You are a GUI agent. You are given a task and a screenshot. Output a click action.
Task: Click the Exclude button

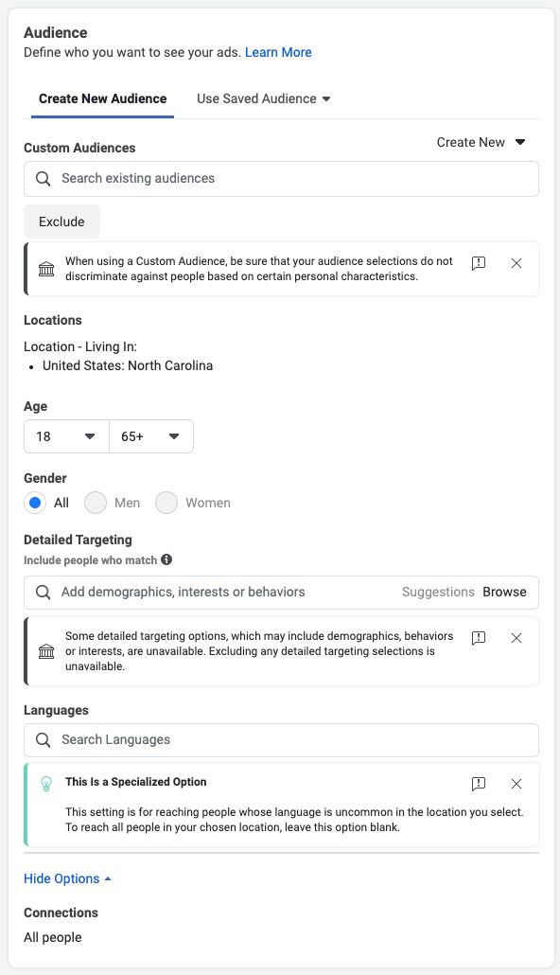(x=61, y=222)
